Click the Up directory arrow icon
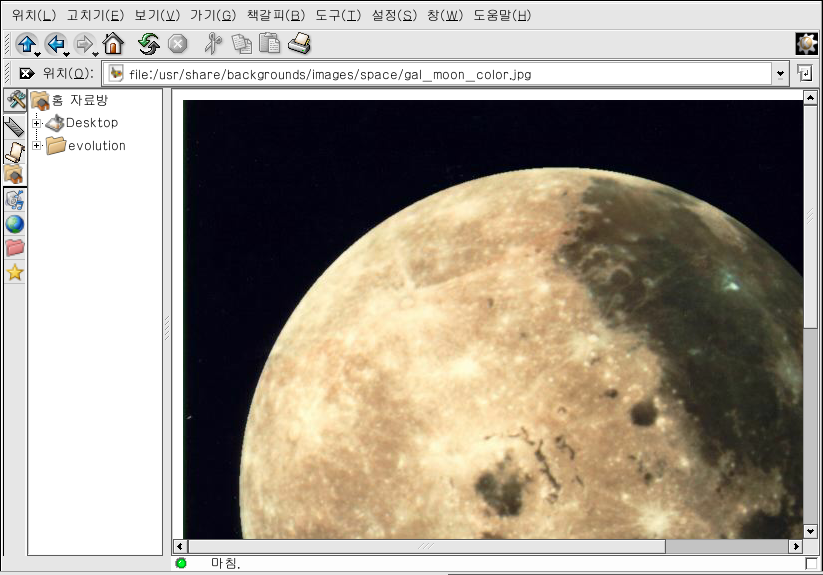The height and width of the screenshot is (575, 823). point(26,43)
